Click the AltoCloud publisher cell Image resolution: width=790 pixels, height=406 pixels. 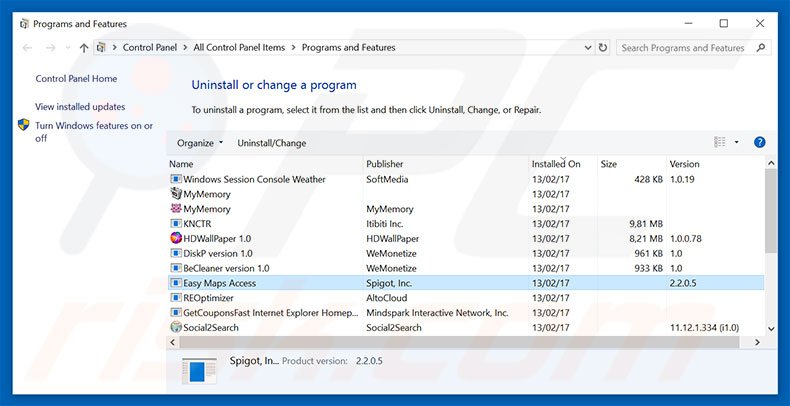click(x=387, y=298)
